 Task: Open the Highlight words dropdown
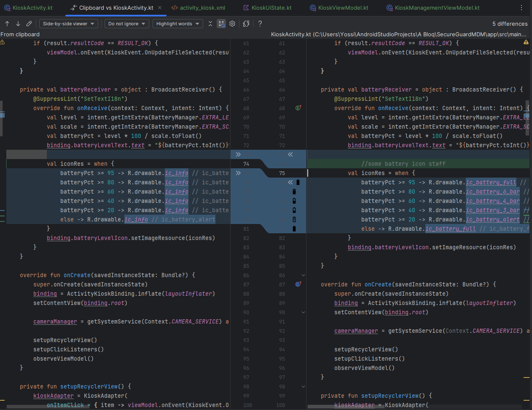[x=177, y=24]
